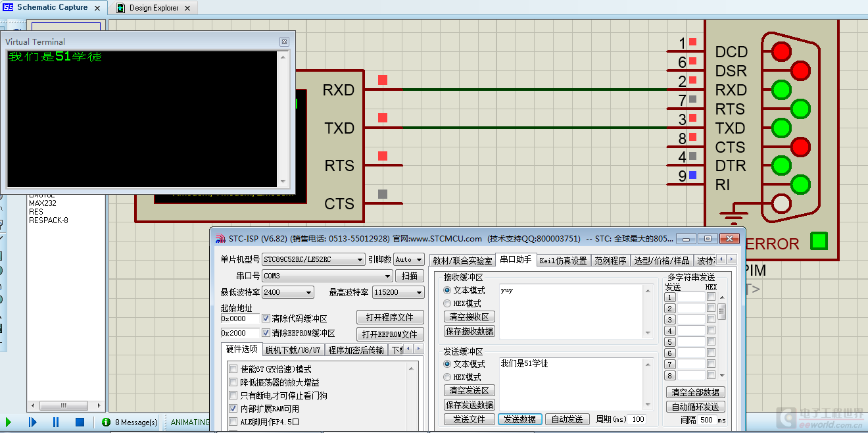
Task: Click 打开EEPROM文件 button
Action: click(x=390, y=334)
